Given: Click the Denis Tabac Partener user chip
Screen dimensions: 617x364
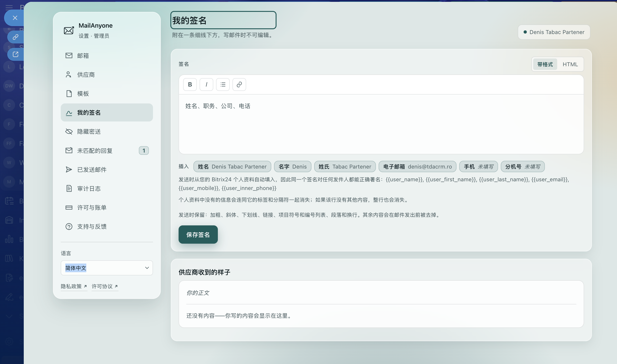Looking at the screenshot, I should 554,32.
